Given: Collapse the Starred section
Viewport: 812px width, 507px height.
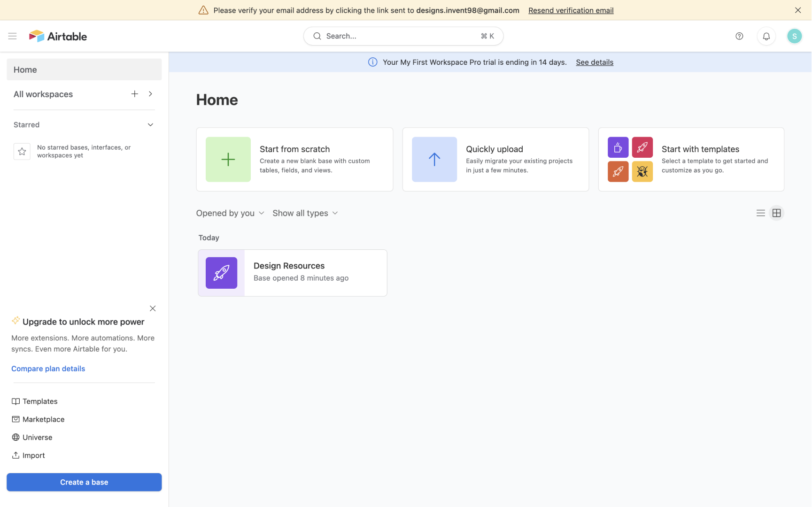Looking at the screenshot, I should tap(150, 124).
